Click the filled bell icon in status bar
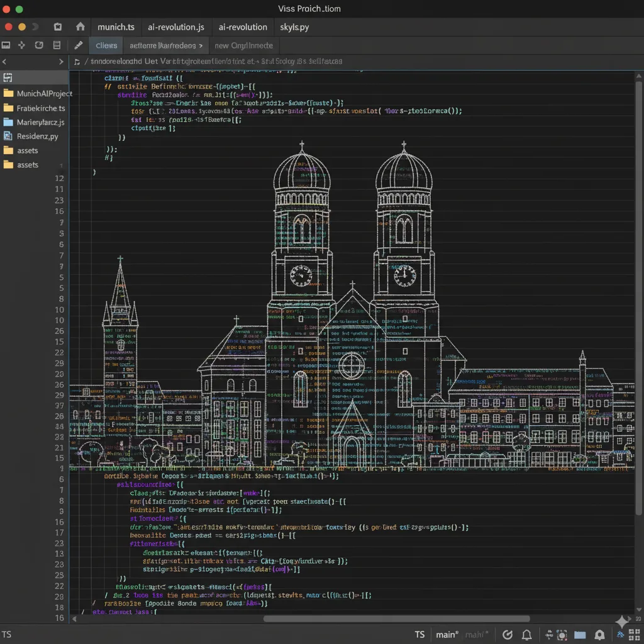The width and height of the screenshot is (644, 644). [x=600, y=635]
